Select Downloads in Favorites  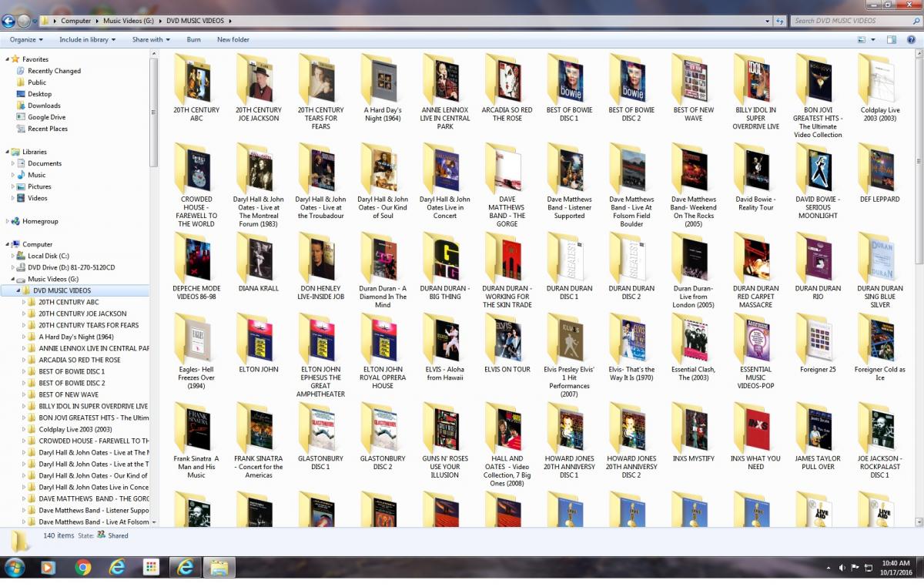click(x=44, y=106)
